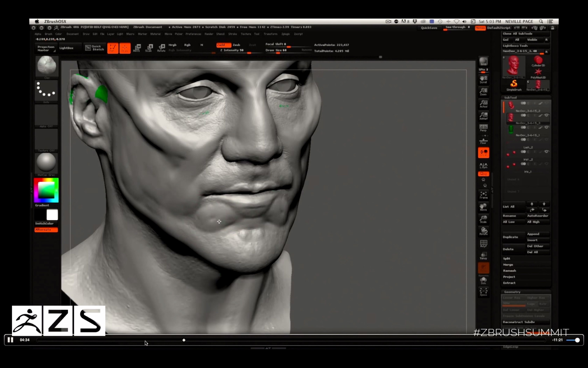Click Reconstruct Subdiv button

pyautogui.click(x=526, y=322)
